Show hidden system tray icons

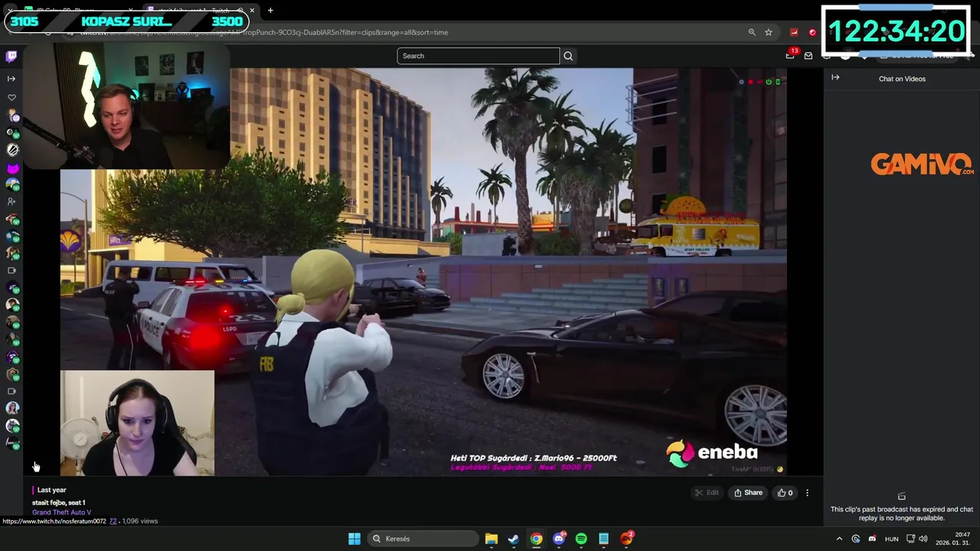click(839, 539)
